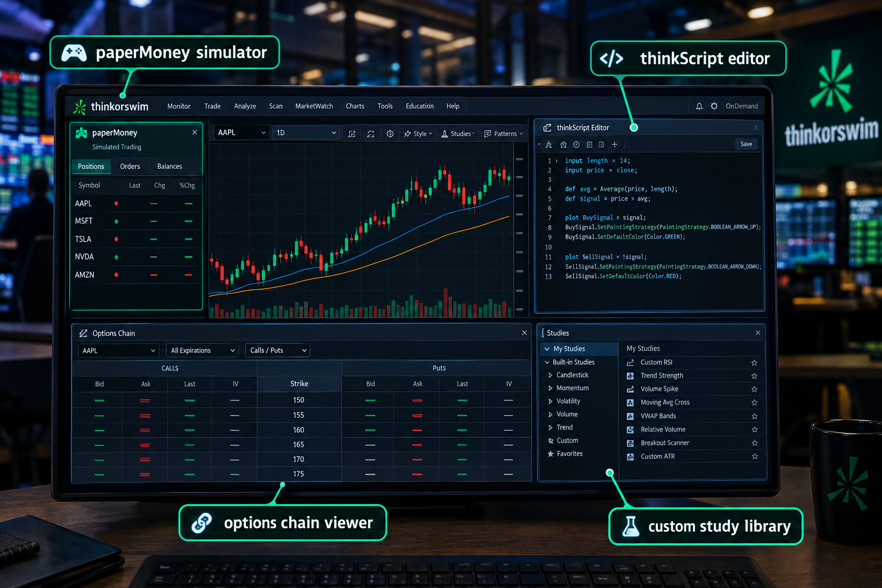Open the Analyze menu
The image size is (882, 588).
pos(245,106)
